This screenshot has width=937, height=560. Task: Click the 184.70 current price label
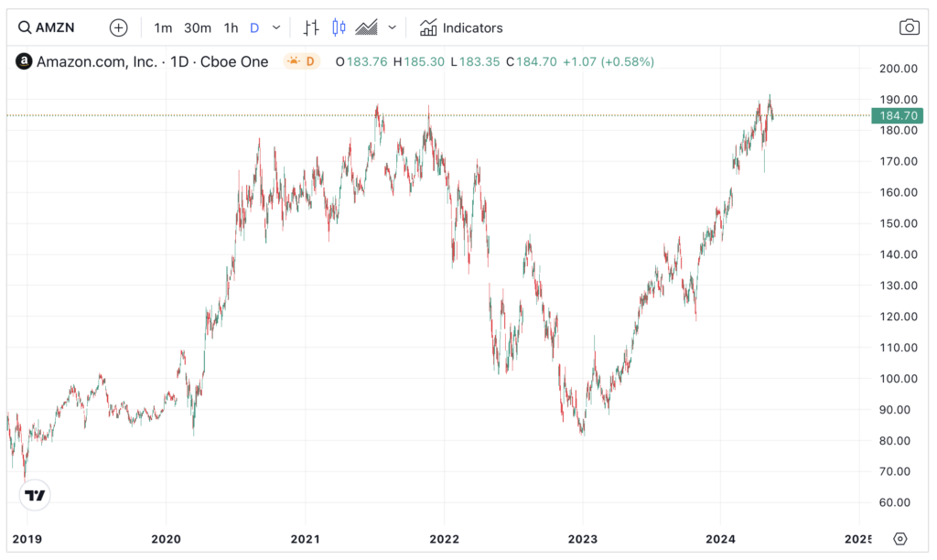click(898, 115)
